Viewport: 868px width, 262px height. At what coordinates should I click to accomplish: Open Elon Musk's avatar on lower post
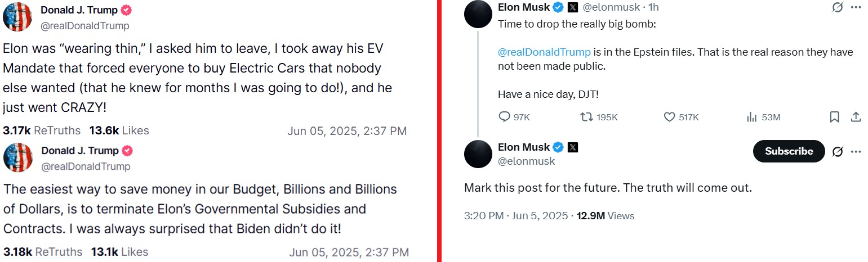tap(478, 154)
